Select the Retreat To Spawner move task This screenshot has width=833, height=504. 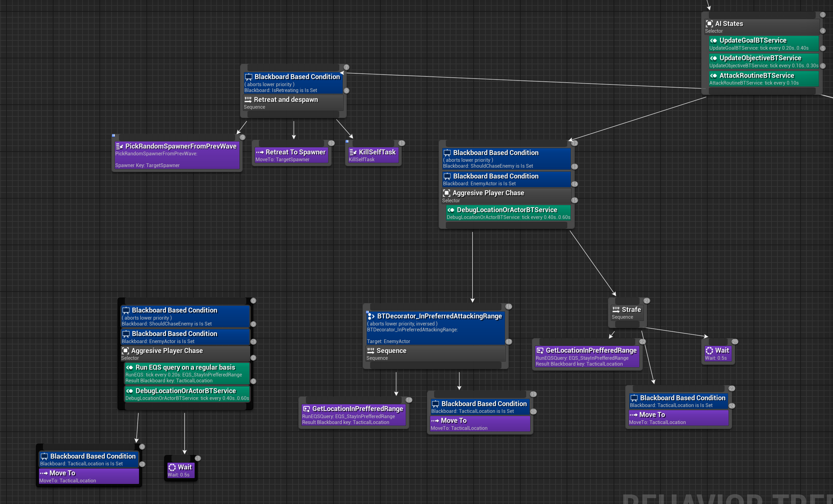point(291,155)
